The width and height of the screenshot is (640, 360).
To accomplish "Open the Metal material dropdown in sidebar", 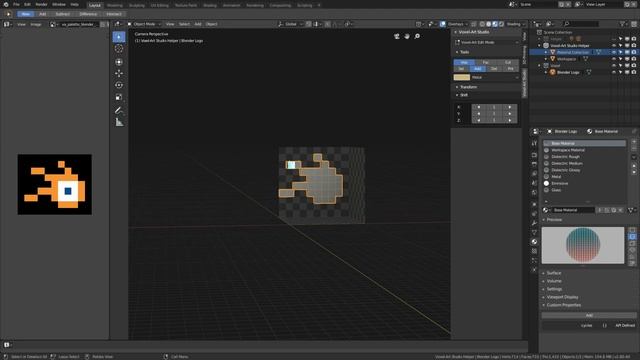I will tap(495, 77).
